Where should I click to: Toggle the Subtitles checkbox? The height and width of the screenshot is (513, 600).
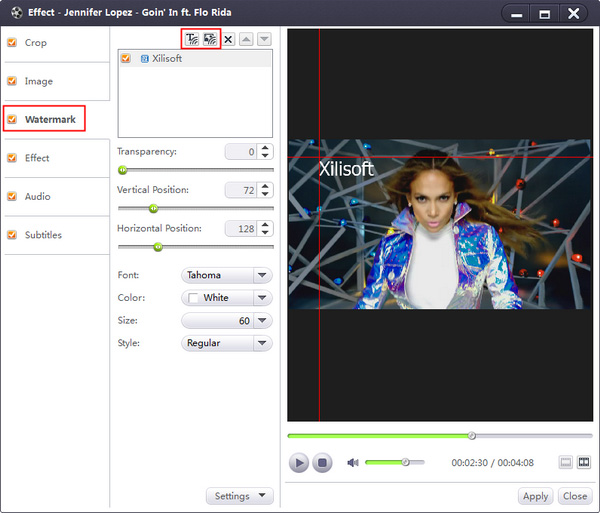pyautogui.click(x=12, y=235)
